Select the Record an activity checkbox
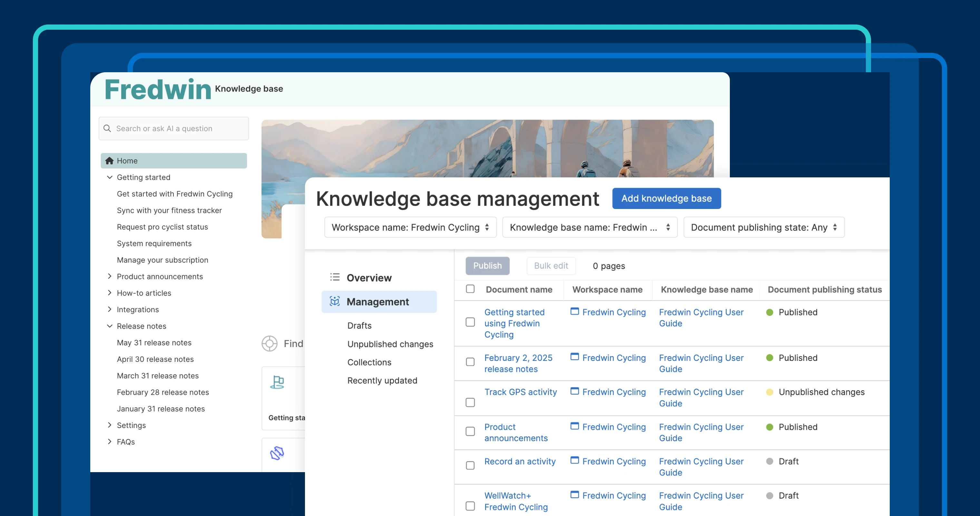Screen dimensions: 980x516 tap(470, 465)
